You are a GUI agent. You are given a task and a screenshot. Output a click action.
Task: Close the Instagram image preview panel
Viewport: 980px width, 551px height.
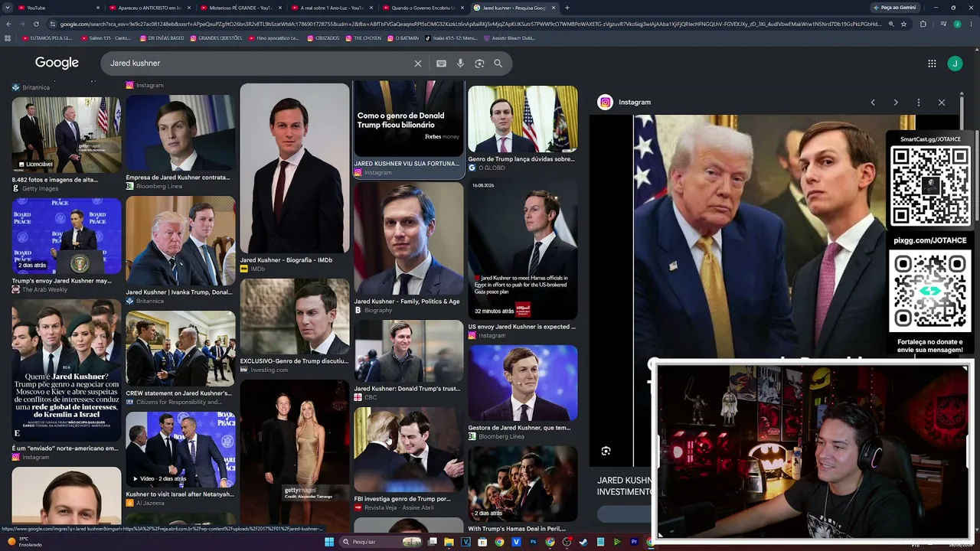click(942, 103)
